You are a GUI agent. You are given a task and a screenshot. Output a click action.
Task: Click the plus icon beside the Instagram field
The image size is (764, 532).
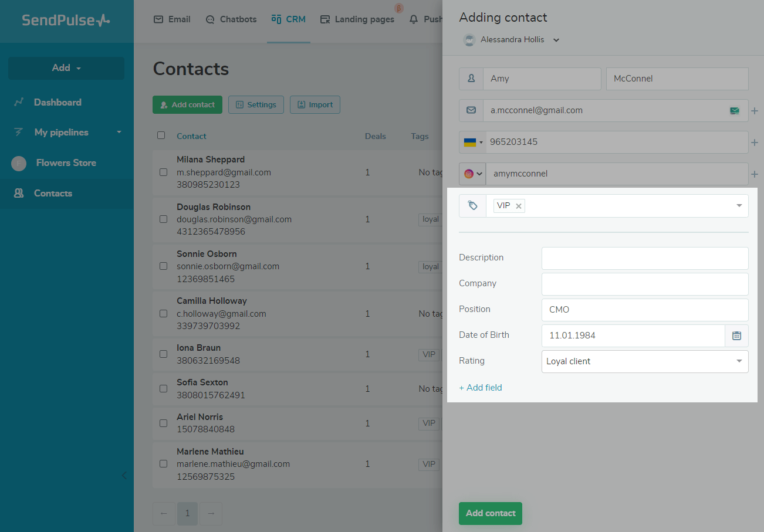click(755, 174)
